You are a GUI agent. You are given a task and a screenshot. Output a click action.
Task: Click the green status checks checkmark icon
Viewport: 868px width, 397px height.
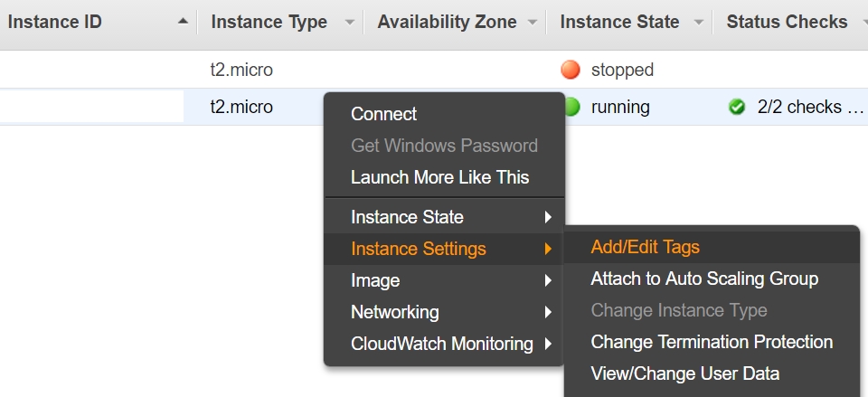pos(737,107)
